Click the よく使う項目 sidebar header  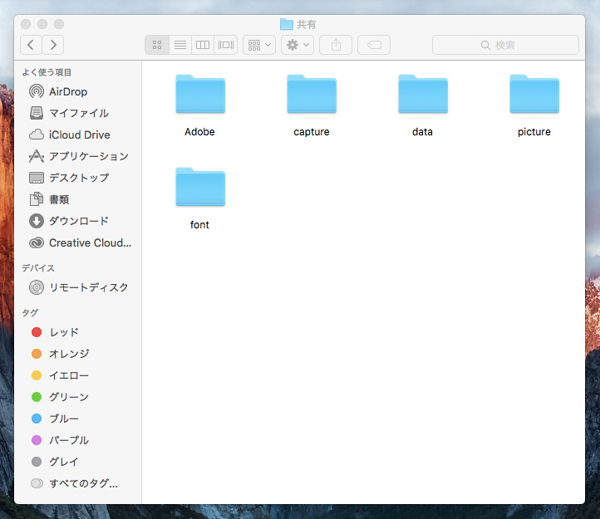pyautogui.click(x=47, y=72)
